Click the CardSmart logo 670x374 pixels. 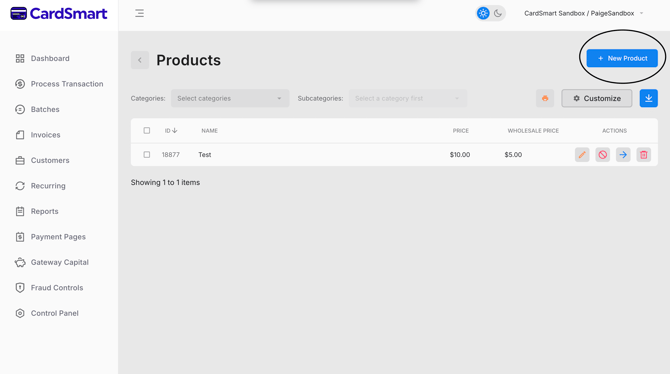pyautogui.click(x=59, y=13)
